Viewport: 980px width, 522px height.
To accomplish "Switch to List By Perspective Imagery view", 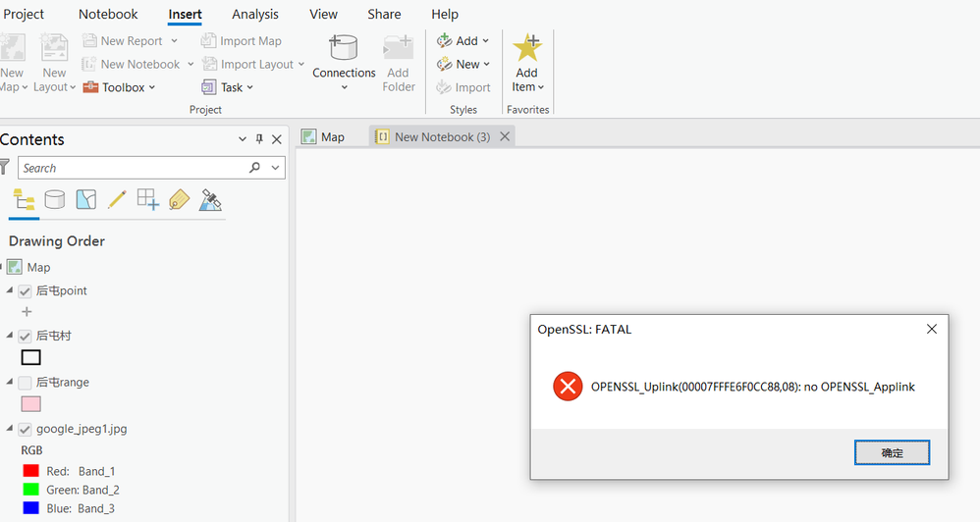I will coord(210,200).
